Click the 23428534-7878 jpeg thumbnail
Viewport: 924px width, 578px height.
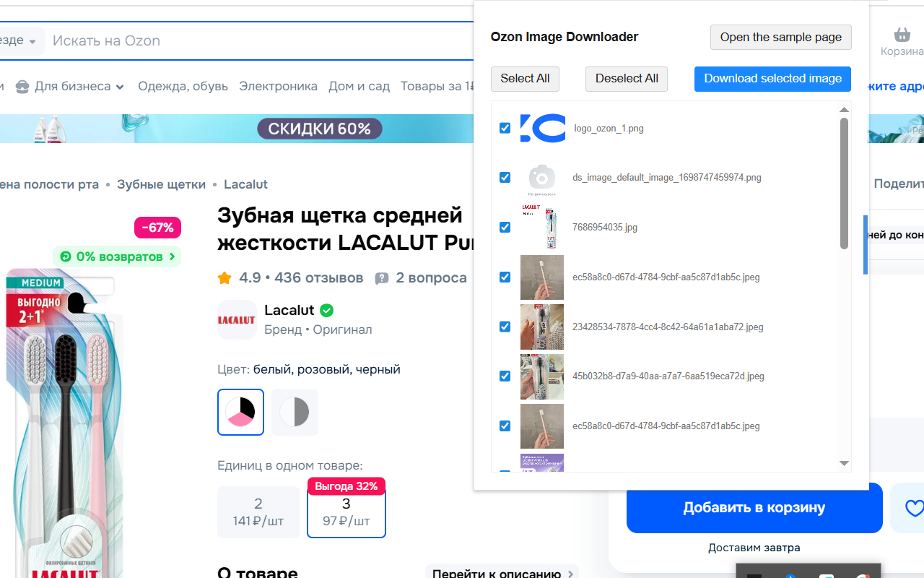[542, 327]
